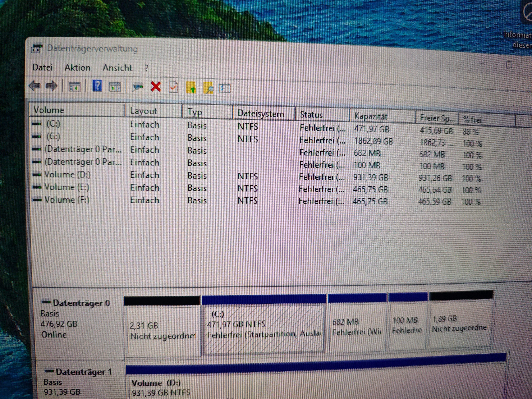Open the Aktion menu
Image resolution: width=532 pixels, height=399 pixels.
tap(77, 68)
